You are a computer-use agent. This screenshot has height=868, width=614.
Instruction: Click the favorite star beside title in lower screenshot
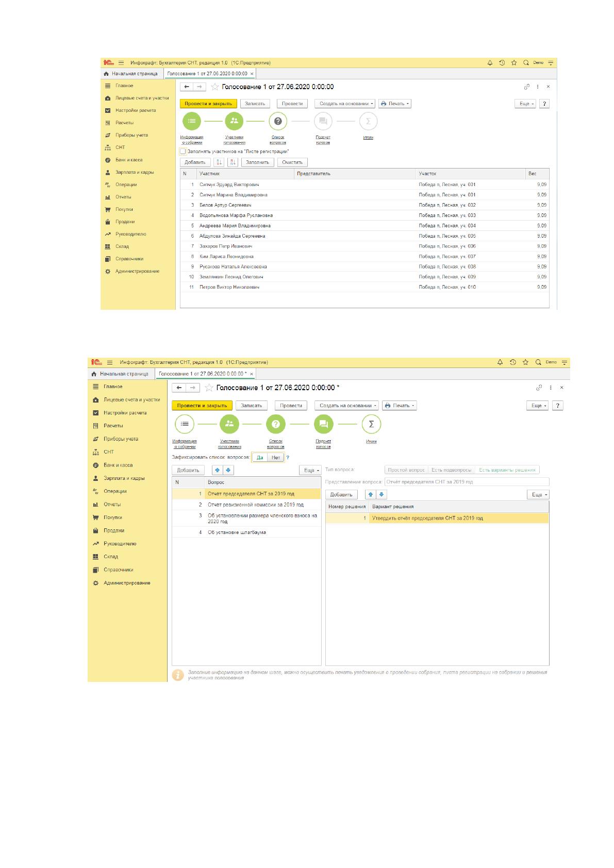209,388
